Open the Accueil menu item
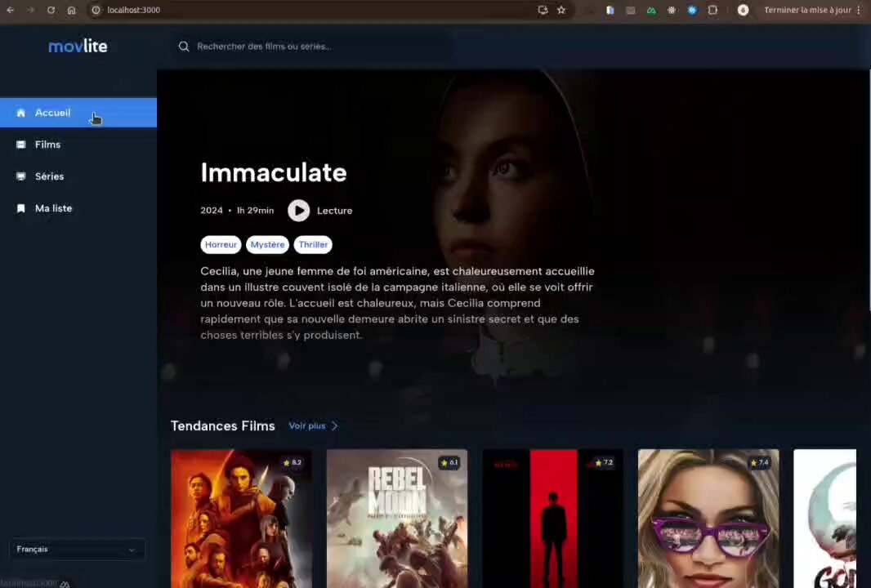871x588 pixels. (x=78, y=113)
